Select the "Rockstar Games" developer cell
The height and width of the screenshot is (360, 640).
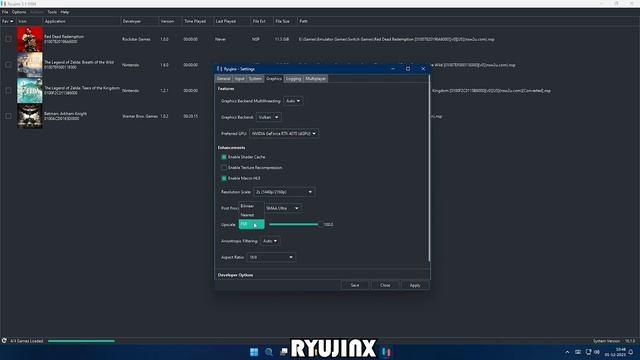click(136, 39)
